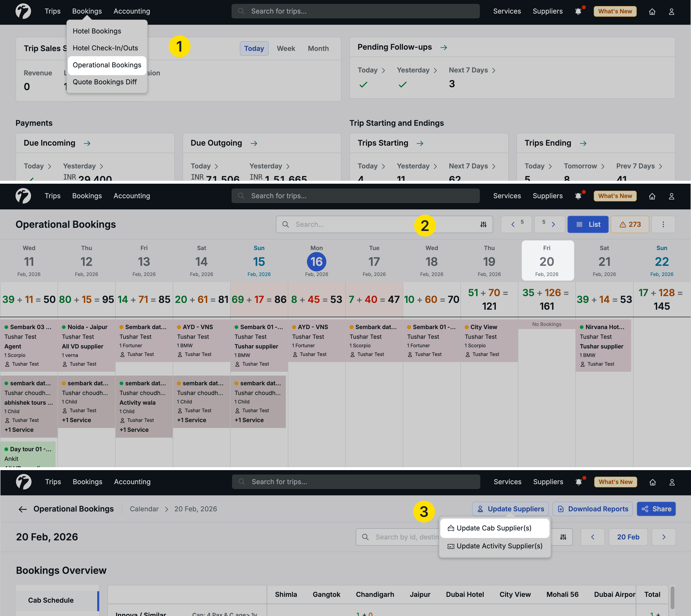Click the Share button

656,509
